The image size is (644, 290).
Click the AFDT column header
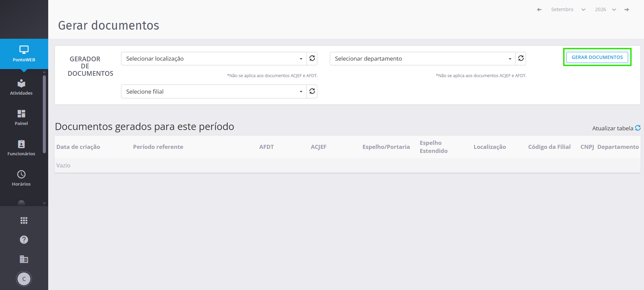[x=266, y=147]
